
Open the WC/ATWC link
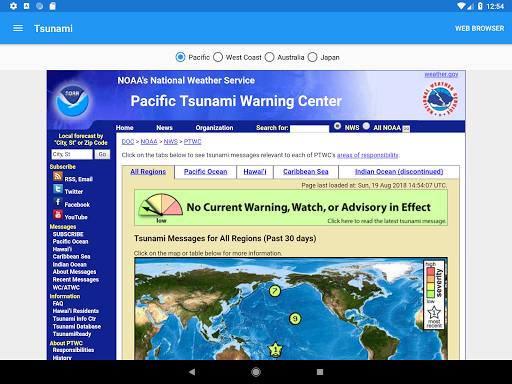click(66, 287)
